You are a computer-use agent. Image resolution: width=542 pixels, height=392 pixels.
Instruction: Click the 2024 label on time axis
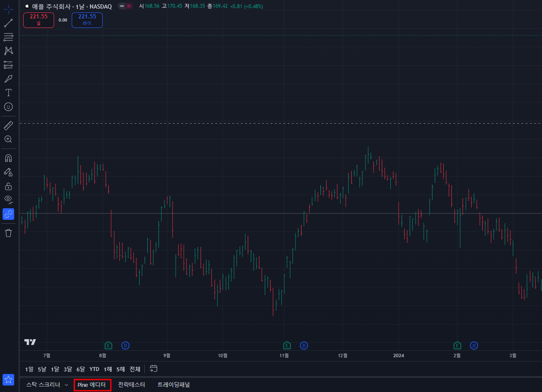(399, 356)
